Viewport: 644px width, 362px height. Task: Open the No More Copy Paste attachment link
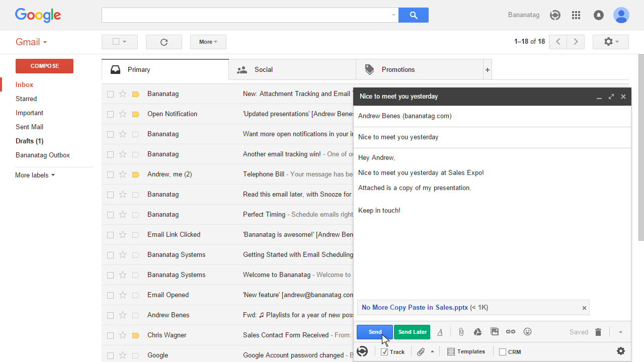415,308
